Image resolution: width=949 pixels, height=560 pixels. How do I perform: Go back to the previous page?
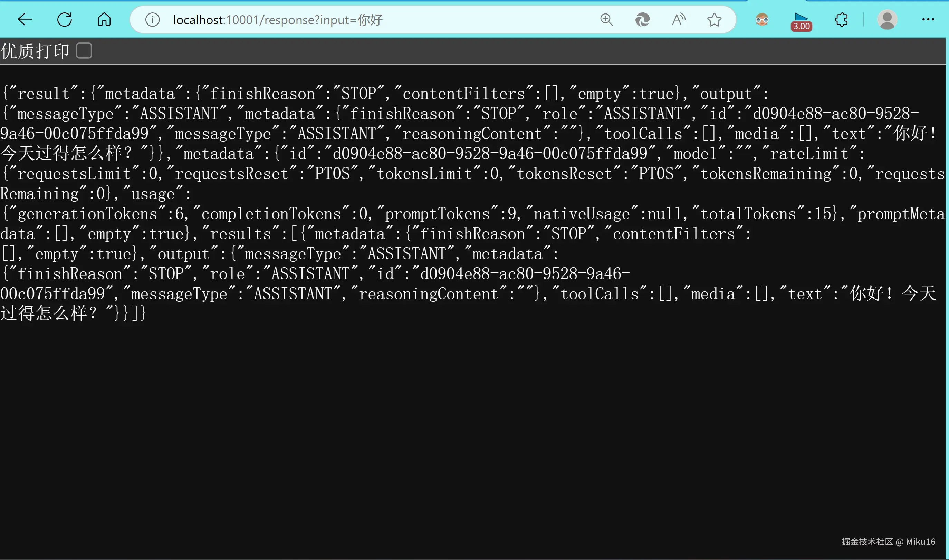tap(25, 19)
